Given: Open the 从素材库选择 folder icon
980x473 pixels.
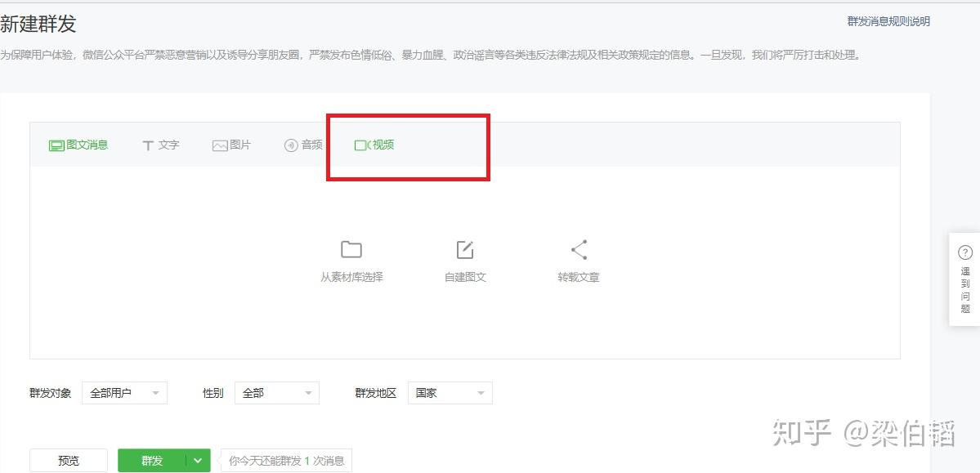Looking at the screenshot, I should 351,249.
